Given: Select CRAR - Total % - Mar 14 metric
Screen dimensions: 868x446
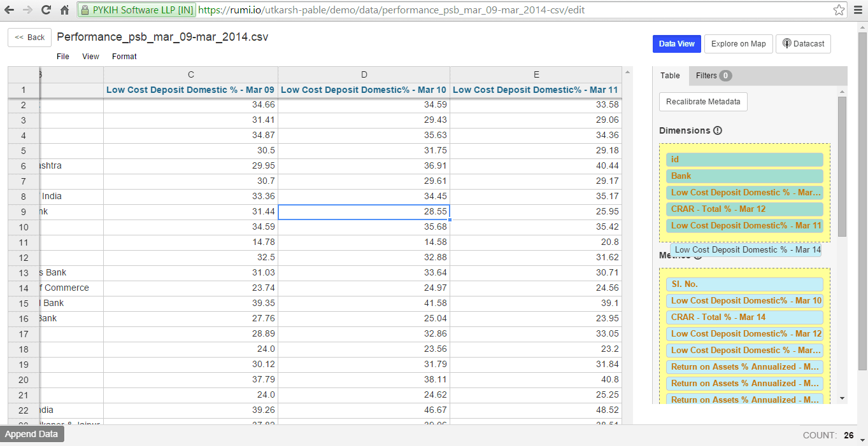Looking at the screenshot, I should tap(744, 317).
